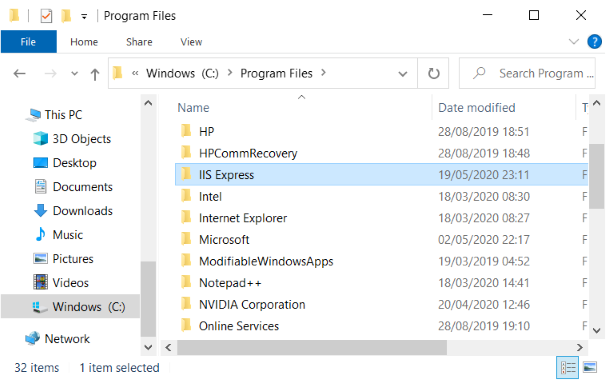Select Windows (C:) drive in sidebar
The width and height of the screenshot is (606, 380).
70,307
